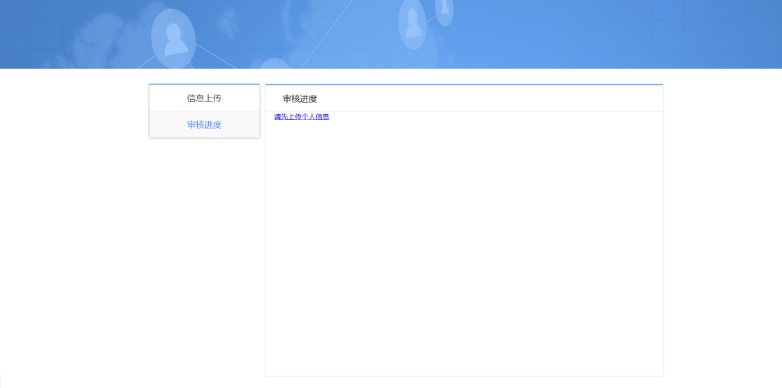Screen dimensions: 782x388
Task: Select the 审核进度 sidebar menu item
Action: coord(204,125)
